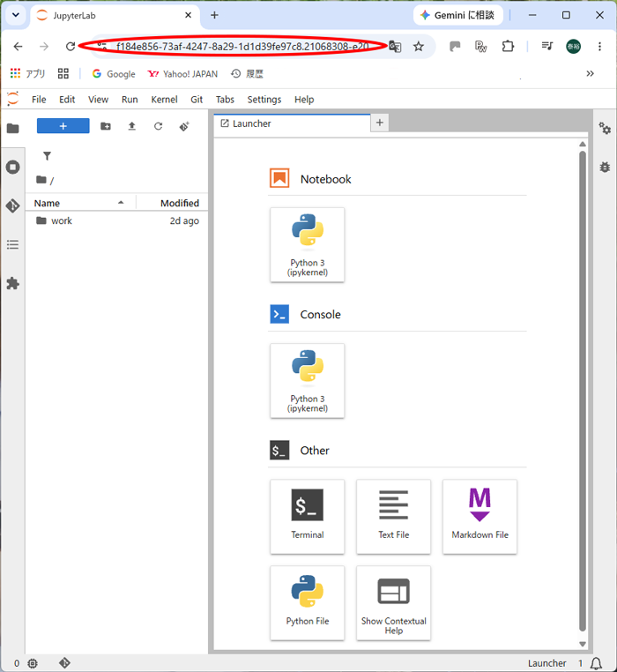Open the 履歴 history bookmark
The height and width of the screenshot is (672, 617).
point(247,74)
